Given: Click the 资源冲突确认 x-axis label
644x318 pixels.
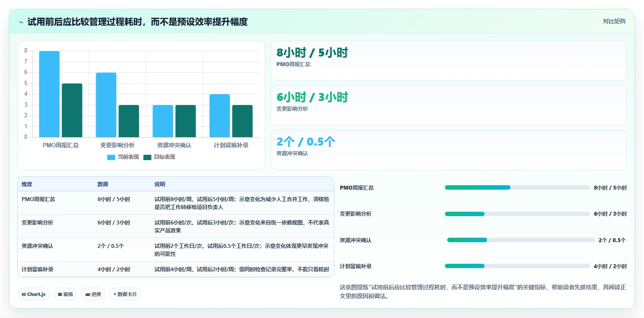Looking at the screenshot, I should coord(174,145).
